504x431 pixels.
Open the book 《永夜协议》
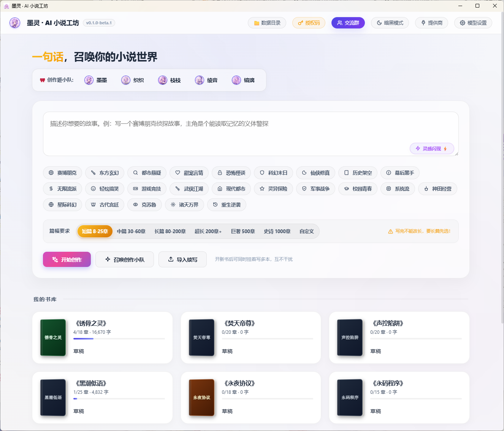251,398
